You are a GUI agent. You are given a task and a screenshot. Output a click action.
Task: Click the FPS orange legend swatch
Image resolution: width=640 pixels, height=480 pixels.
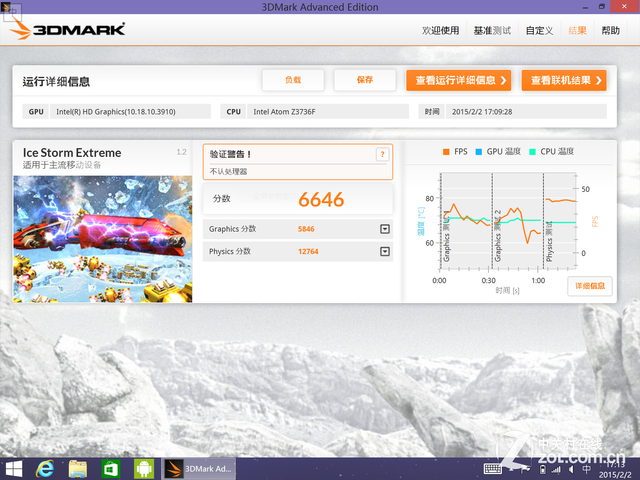click(x=446, y=152)
